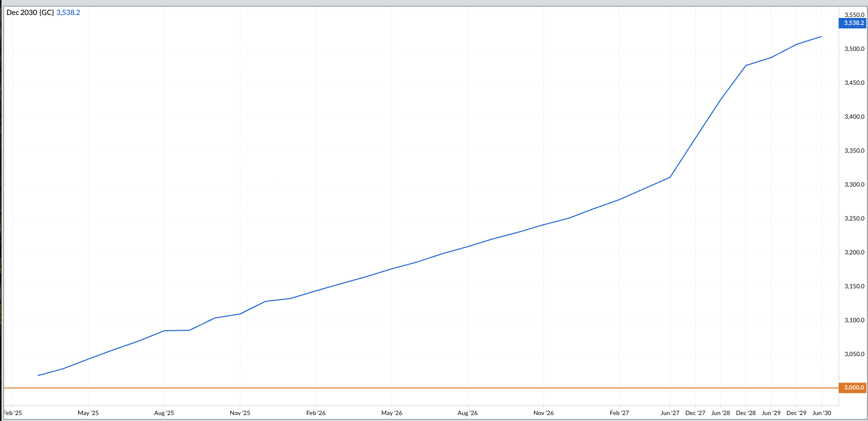
Task: Click the Aug '25 date axis label
Action: 164,413
